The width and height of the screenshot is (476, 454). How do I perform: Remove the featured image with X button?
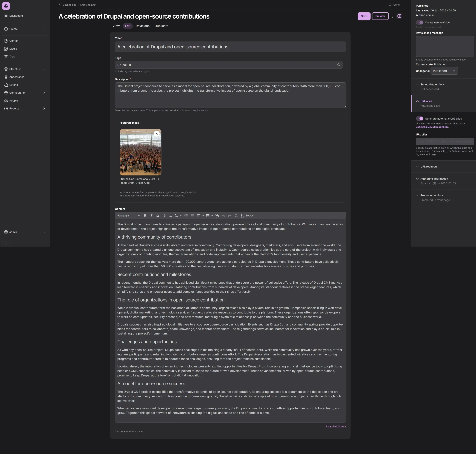coord(156,134)
